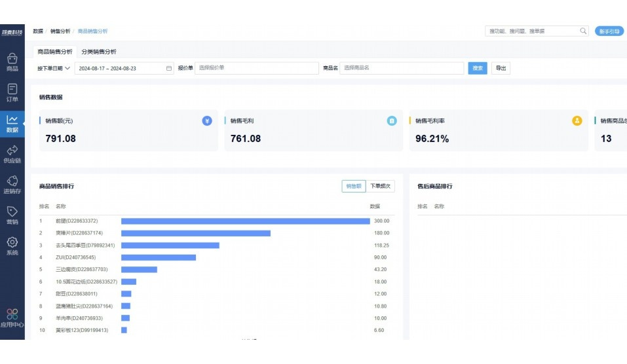The width and height of the screenshot is (627, 364).
Task: Open the 应用中心 app grid icon
Action: pos(12,318)
